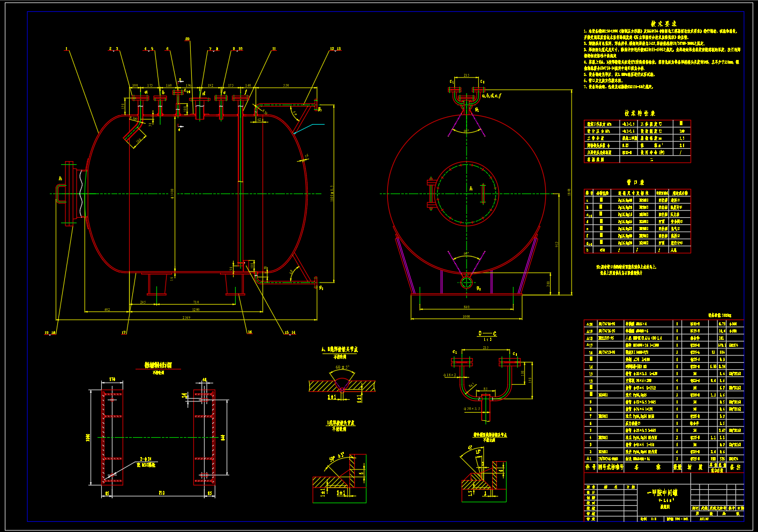
Task: Click the 710 dimension in saddle layout view
Action: 162,493
